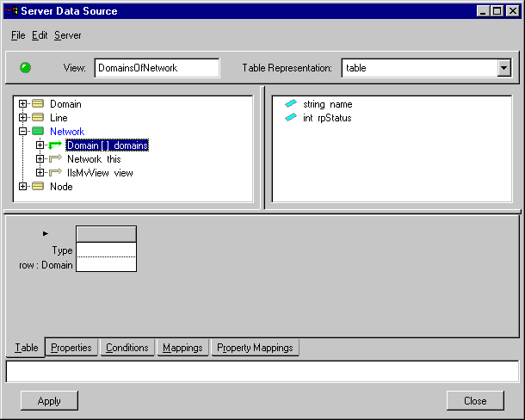Viewport: 525px width, 420px height.
Task: Switch to the Property Mappings tab
Action: pos(254,348)
